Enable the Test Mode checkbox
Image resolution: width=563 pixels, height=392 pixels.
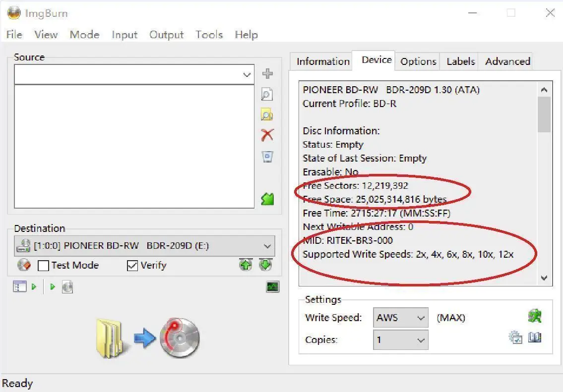click(43, 266)
